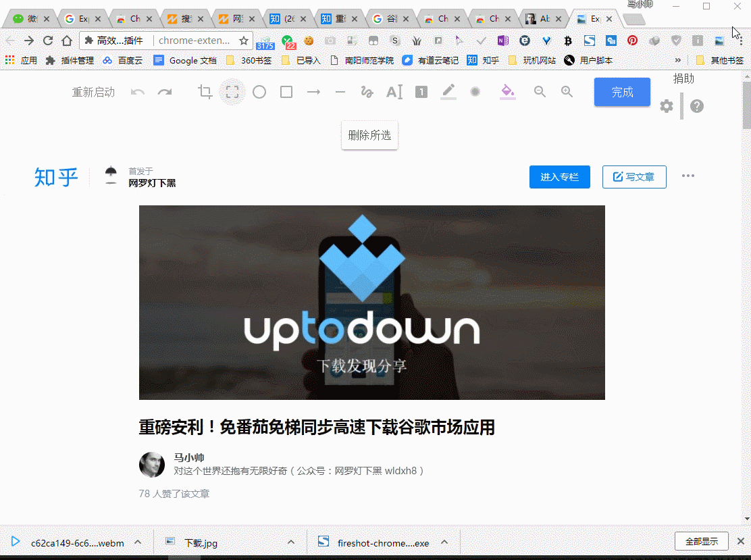Screen dimensions: 751x560
Task: Open editor settings gear
Action: point(666,106)
